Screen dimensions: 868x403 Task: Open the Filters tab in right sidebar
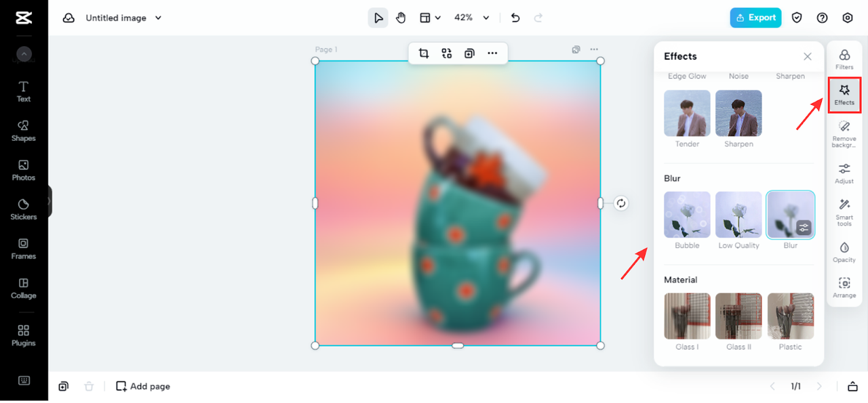[x=844, y=60]
